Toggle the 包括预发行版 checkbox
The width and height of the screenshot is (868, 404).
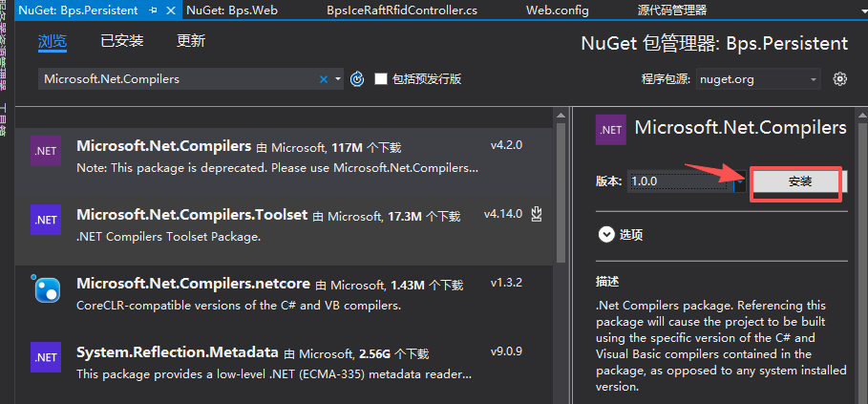tap(381, 79)
